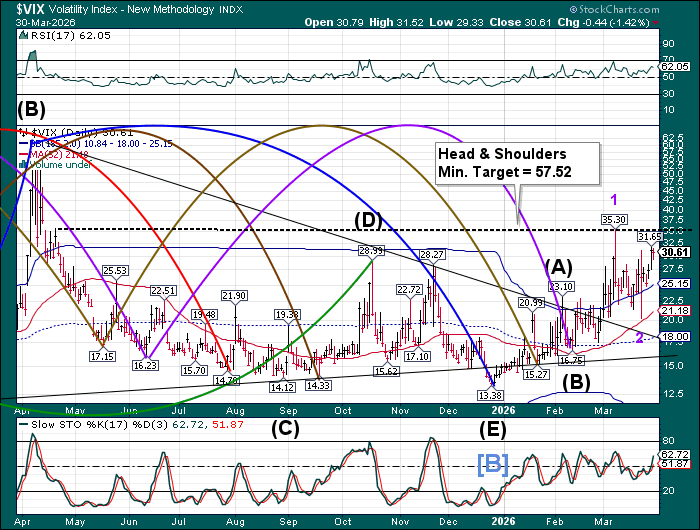Click the 25.15 upper band price tag
This screenshot has height=530, width=700.
click(676, 284)
